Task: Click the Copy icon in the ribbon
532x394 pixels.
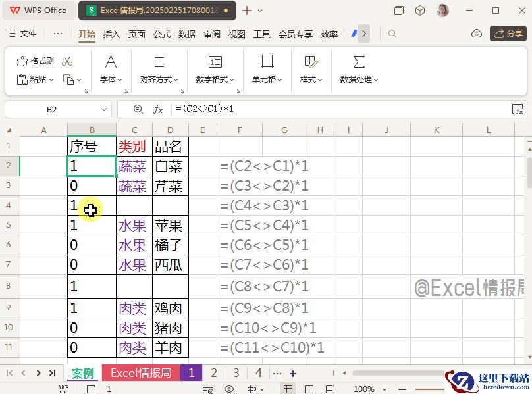Action: point(68,80)
